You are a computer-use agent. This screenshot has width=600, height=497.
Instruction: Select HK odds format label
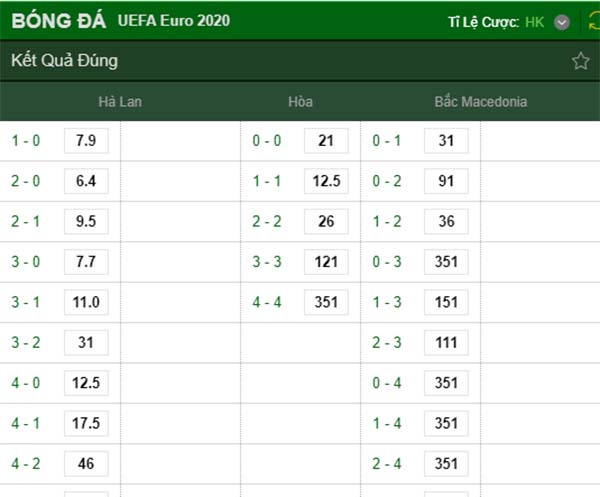(534, 22)
